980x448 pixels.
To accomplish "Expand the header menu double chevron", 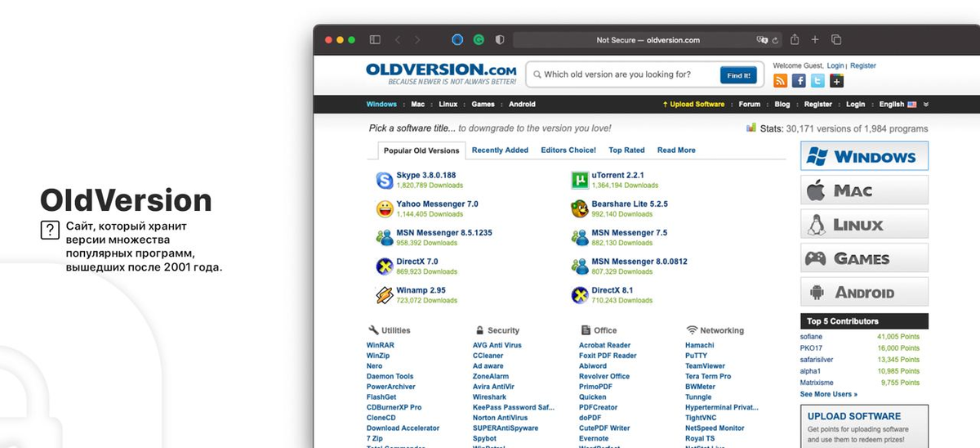I will (x=926, y=105).
